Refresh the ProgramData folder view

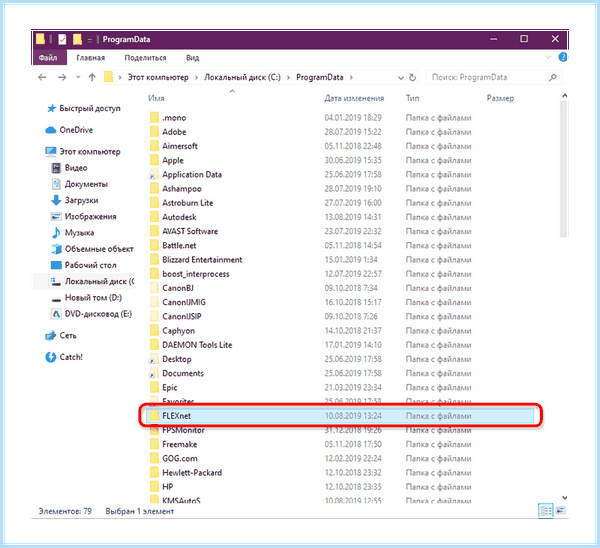(x=412, y=77)
